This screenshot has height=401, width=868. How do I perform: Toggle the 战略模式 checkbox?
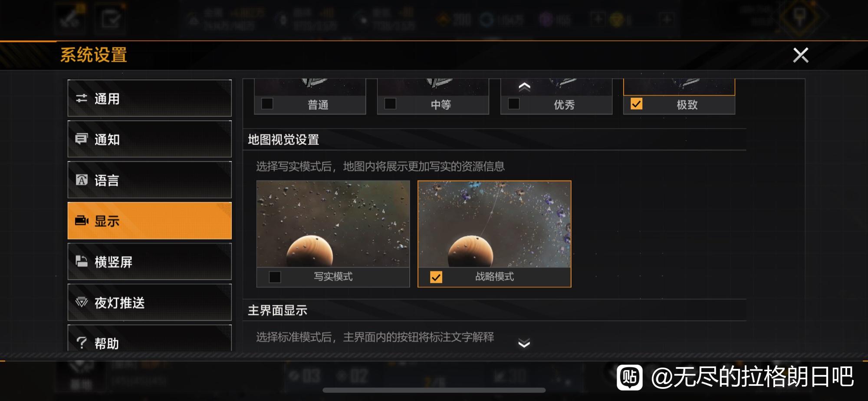436,277
